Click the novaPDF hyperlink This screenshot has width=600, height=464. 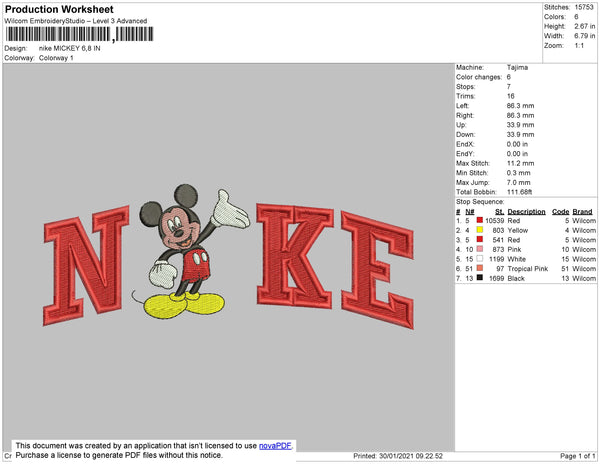(x=275, y=446)
